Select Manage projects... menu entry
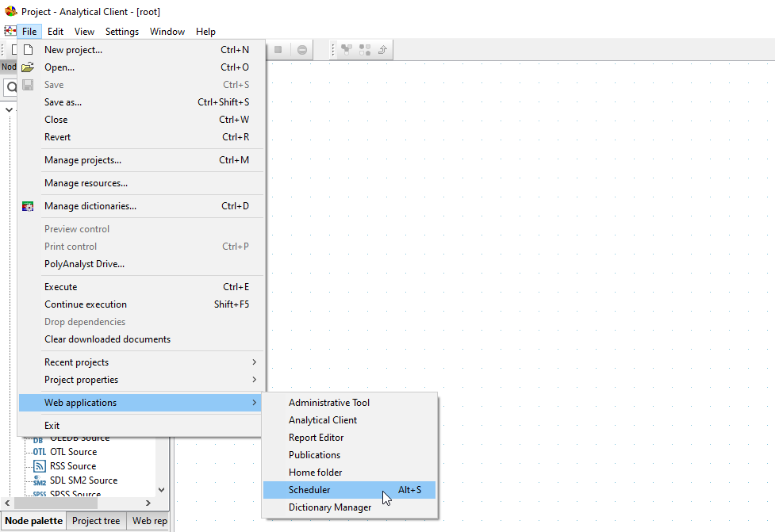 [82, 160]
